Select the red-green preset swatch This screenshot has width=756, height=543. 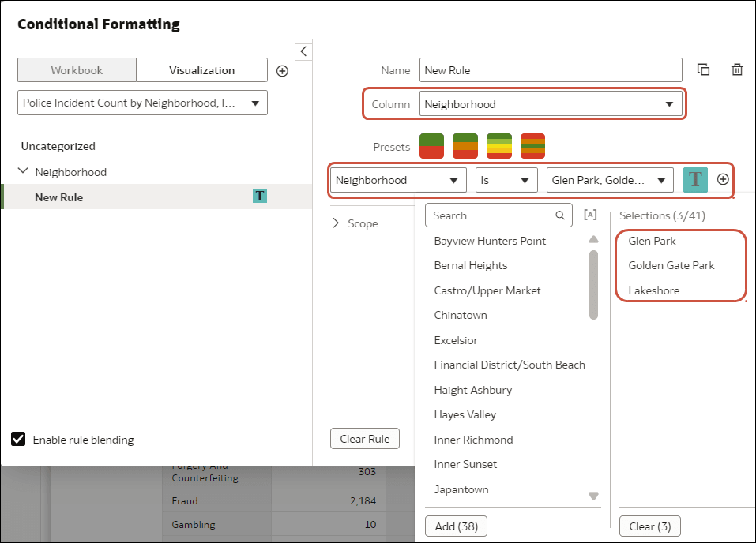click(x=431, y=145)
